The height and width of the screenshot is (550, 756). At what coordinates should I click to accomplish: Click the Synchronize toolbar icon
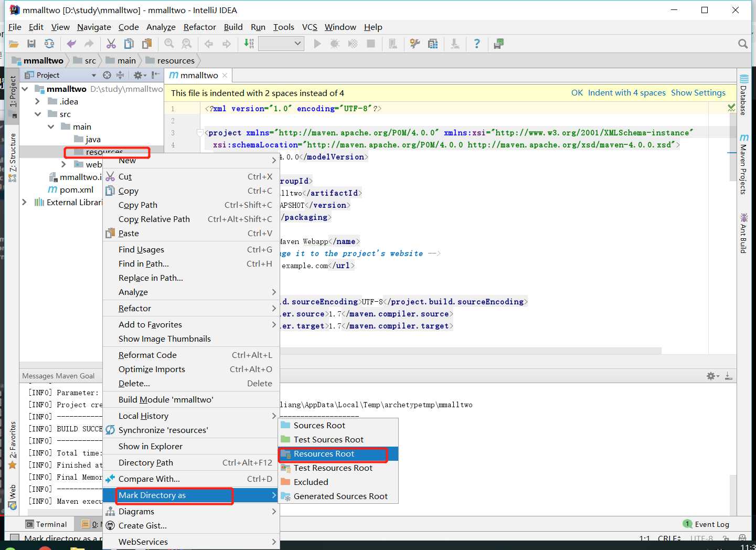click(49, 44)
